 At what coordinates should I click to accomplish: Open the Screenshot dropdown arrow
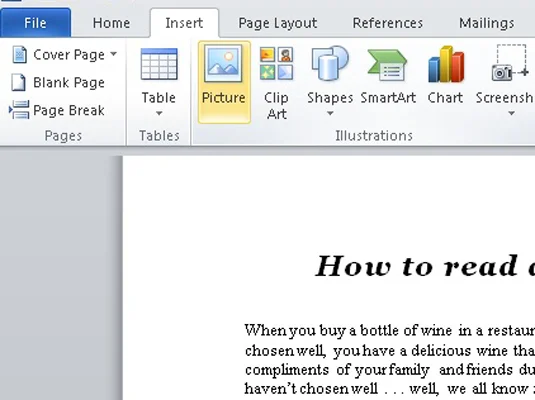click(x=511, y=113)
